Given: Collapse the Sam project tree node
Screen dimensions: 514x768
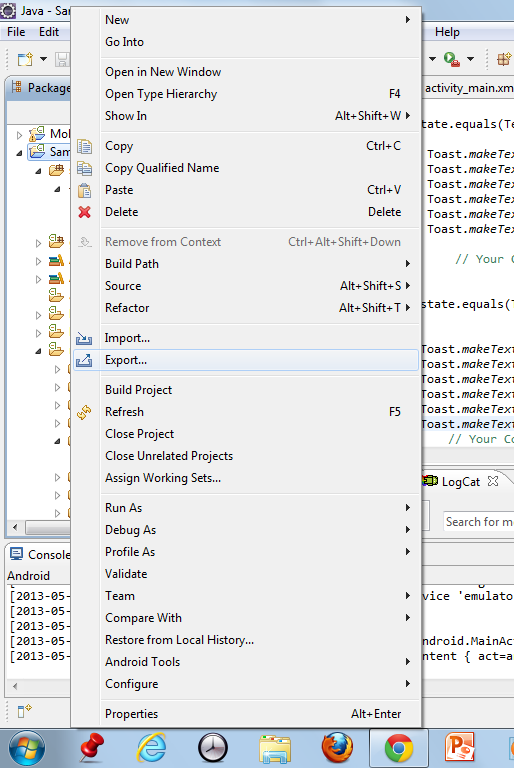Looking at the screenshot, I should pyautogui.click(x=19, y=153).
